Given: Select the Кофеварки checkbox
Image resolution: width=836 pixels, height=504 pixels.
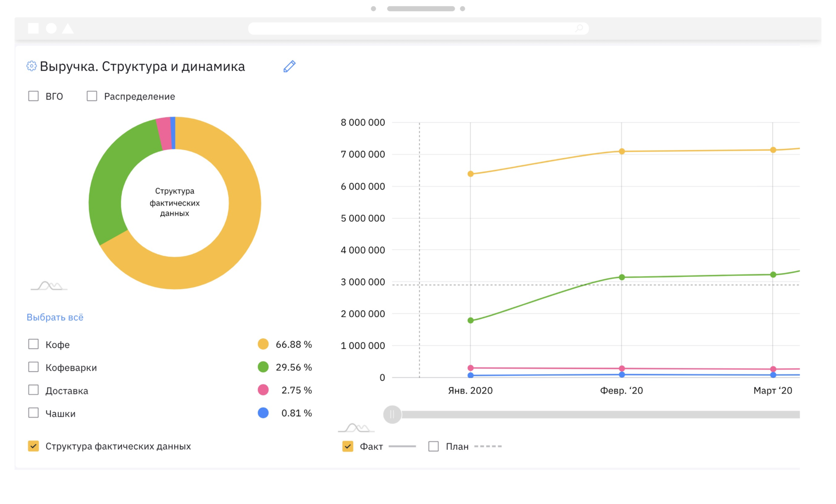Looking at the screenshot, I should (33, 367).
